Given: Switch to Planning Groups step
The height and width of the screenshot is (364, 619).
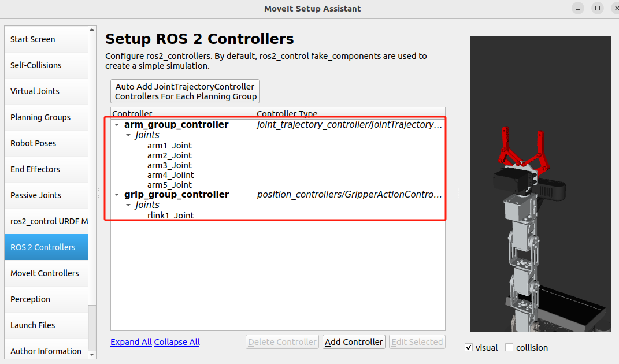Looking at the screenshot, I should pyautogui.click(x=46, y=117).
